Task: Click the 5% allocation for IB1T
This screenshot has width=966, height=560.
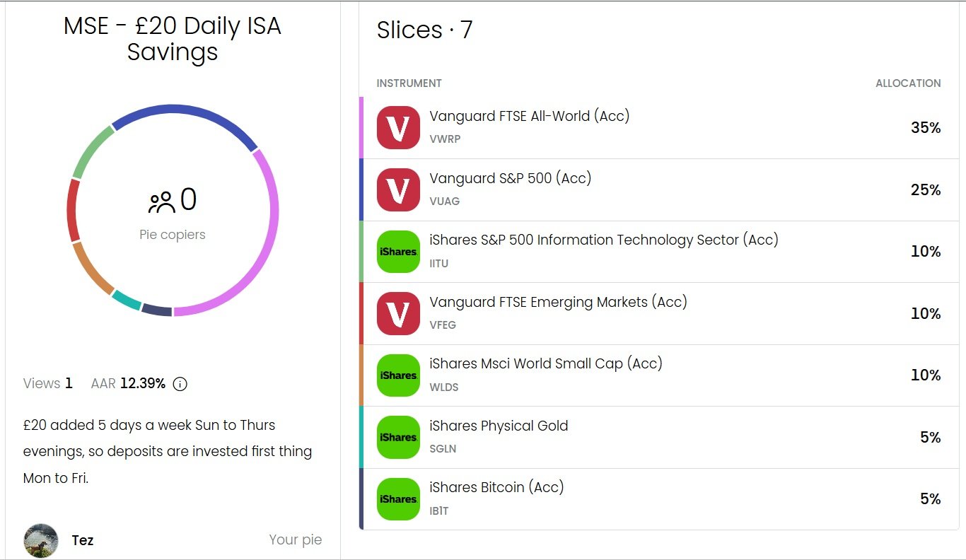Action: 929,499
